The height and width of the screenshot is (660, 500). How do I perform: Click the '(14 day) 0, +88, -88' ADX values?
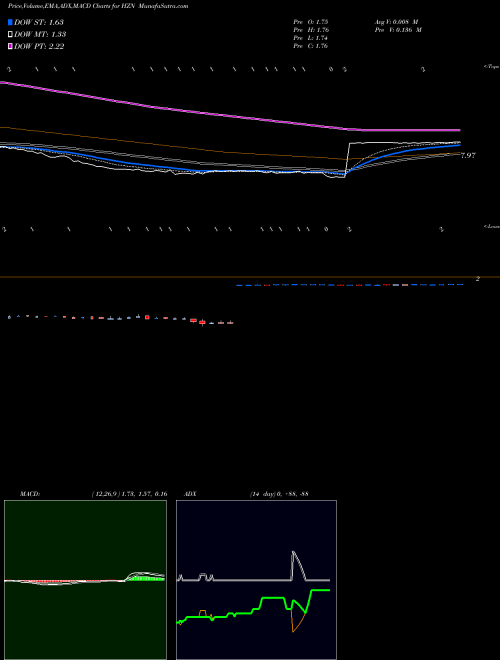pos(279,494)
